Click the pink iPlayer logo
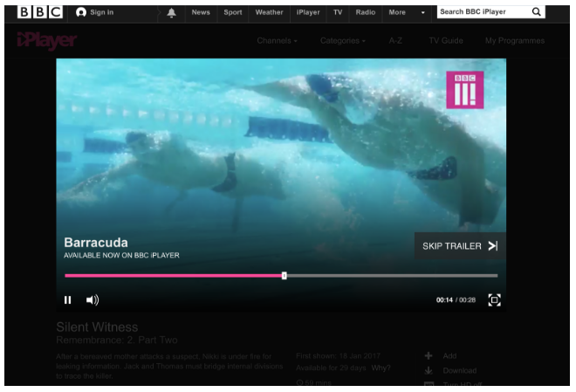This screenshot has width=576, height=392. pos(46,41)
